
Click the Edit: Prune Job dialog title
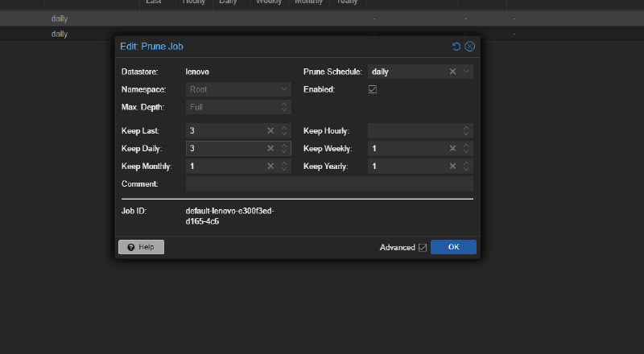151,47
